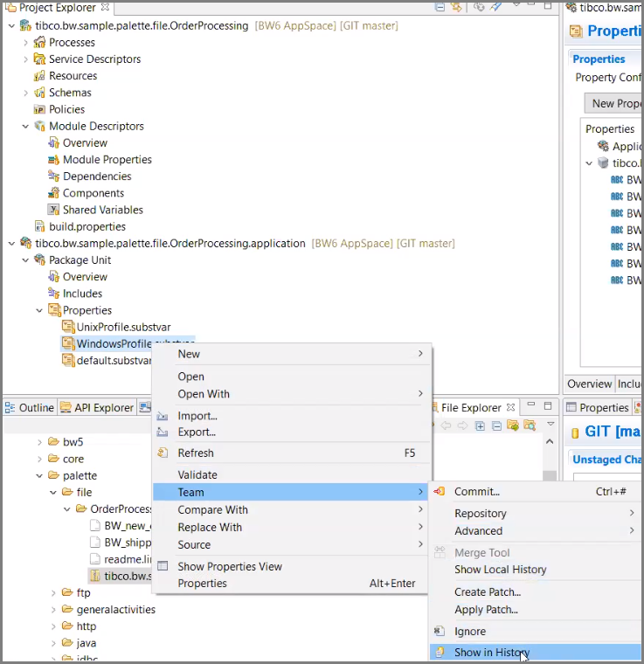The height and width of the screenshot is (664, 644).
Task: Expand the core folder
Action: pyautogui.click(x=39, y=459)
